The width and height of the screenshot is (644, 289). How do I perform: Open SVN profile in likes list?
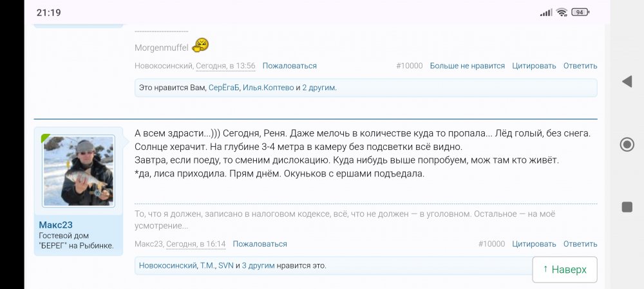pos(225,265)
